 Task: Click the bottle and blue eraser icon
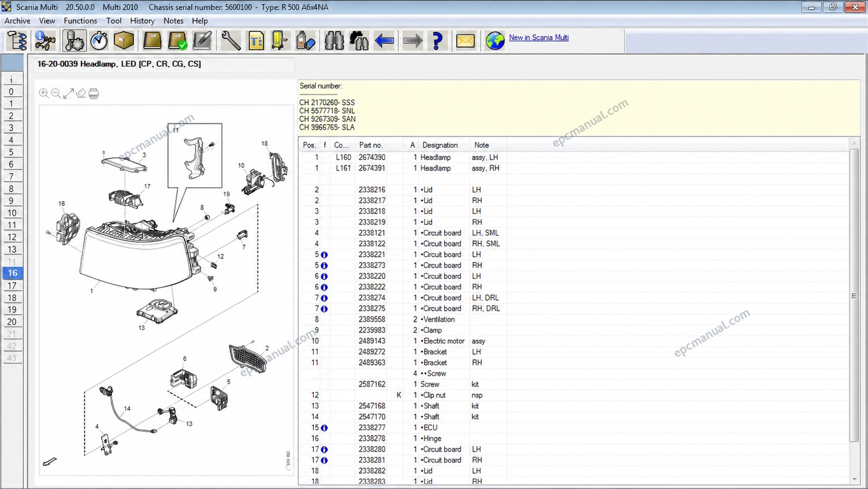(306, 41)
